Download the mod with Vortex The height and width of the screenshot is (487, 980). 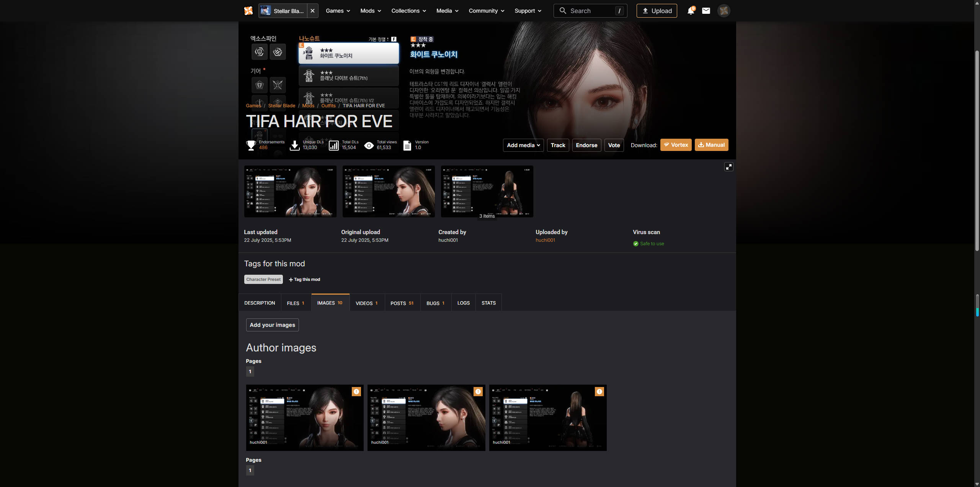point(676,145)
